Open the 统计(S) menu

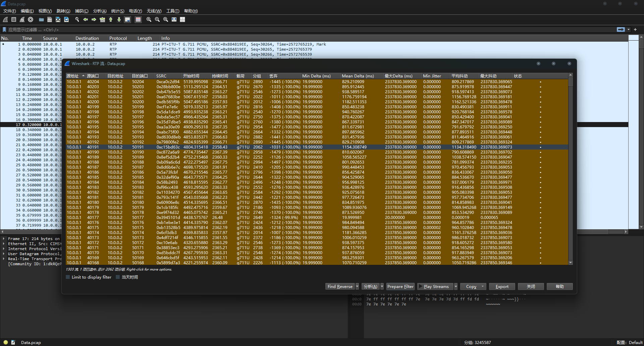(x=117, y=11)
